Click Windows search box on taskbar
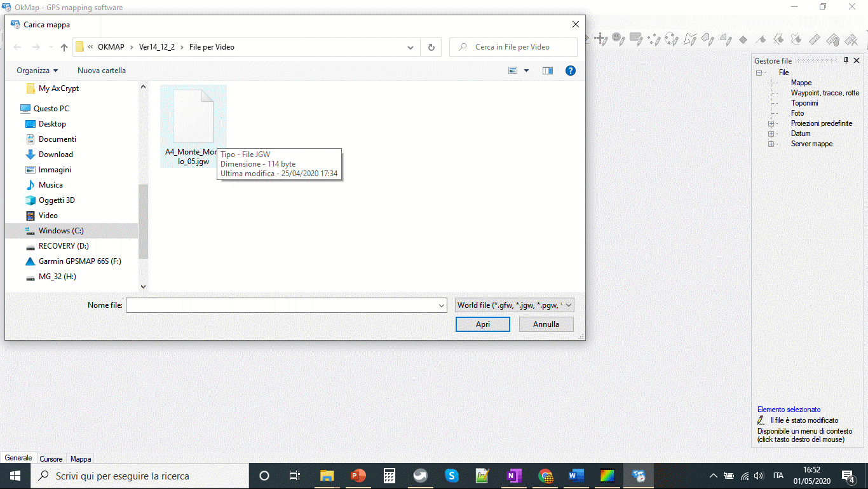 coord(139,476)
